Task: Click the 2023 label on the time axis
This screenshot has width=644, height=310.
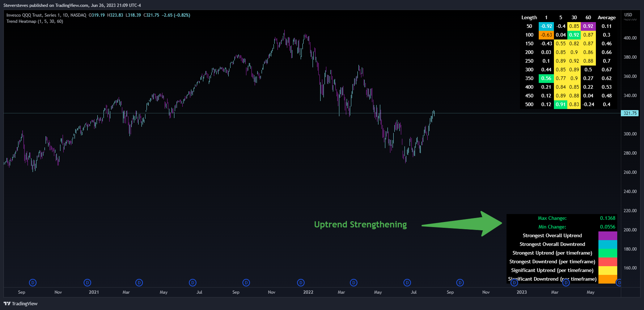Action: [x=522, y=292]
